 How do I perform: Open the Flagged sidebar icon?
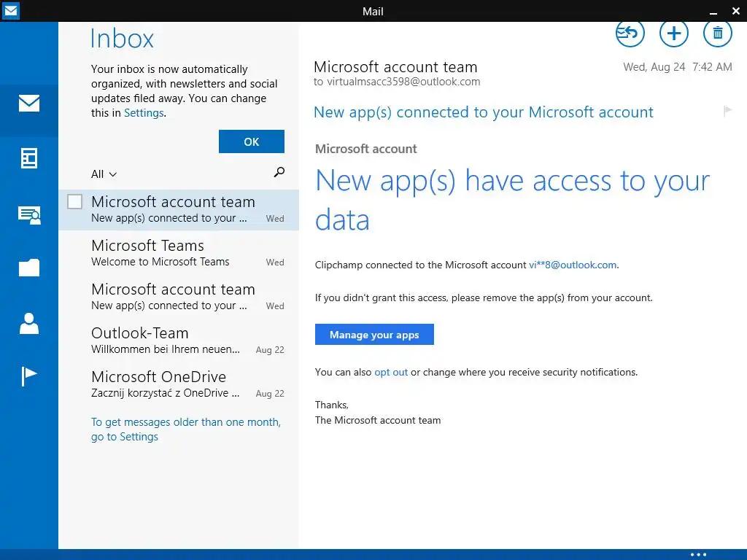click(29, 376)
